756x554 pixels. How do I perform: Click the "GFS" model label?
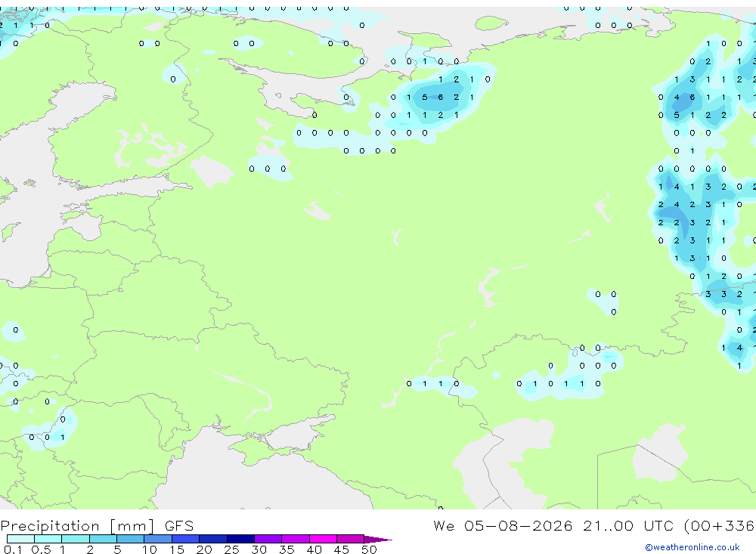click(179, 525)
